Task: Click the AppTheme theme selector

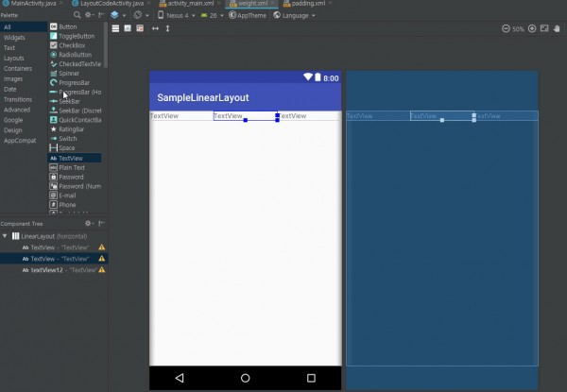Action: click(x=248, y=15)
